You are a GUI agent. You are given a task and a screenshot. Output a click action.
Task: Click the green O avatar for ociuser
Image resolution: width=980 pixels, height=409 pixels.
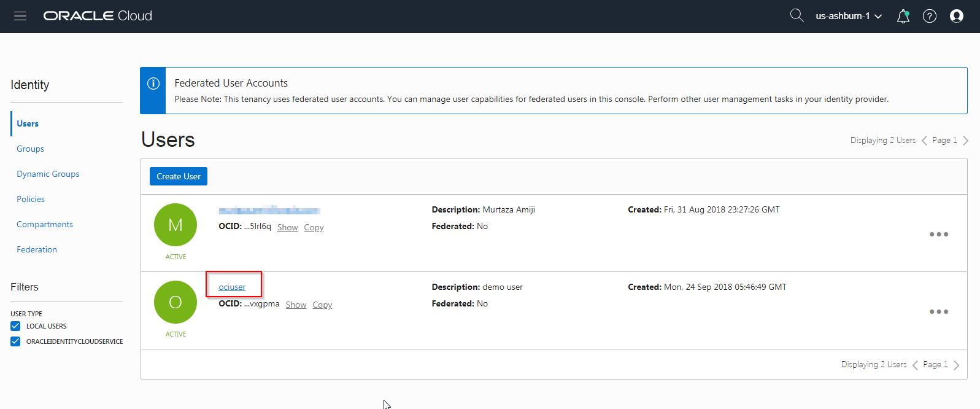coord(176,302)
